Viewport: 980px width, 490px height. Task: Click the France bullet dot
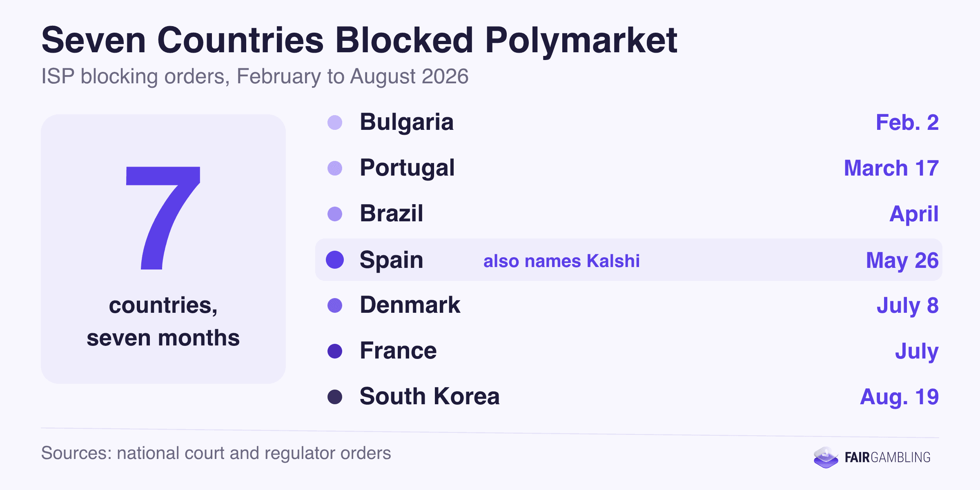335,351
